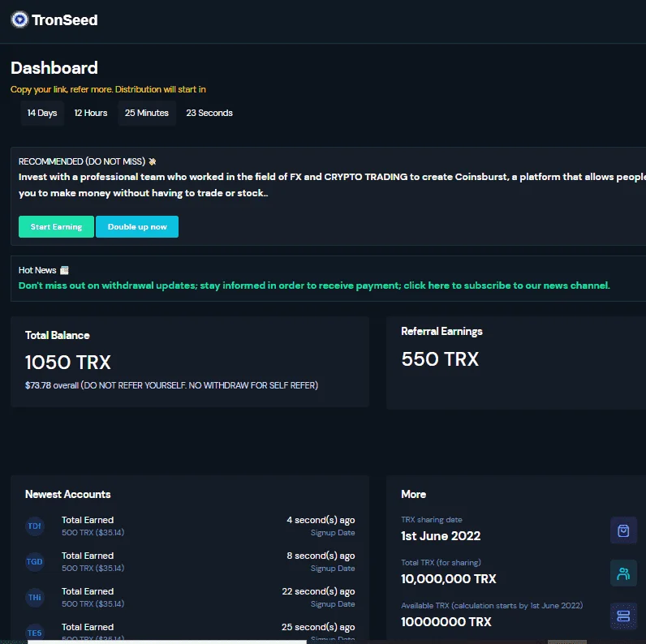Image resolution: width=646 pixels, height=644 pixels.
Task: Click the Start Earning button
Action: coord(56,226)
